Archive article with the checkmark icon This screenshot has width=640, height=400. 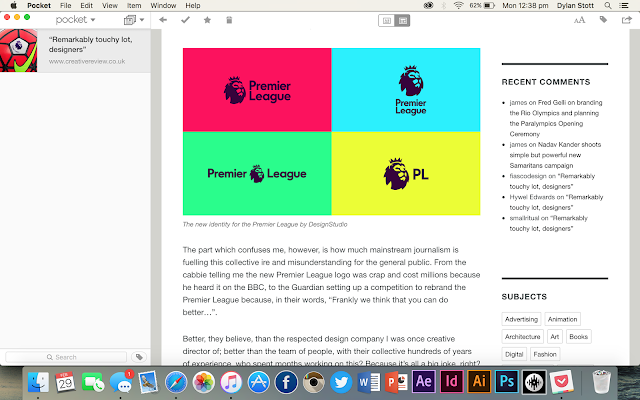point(185,20)
